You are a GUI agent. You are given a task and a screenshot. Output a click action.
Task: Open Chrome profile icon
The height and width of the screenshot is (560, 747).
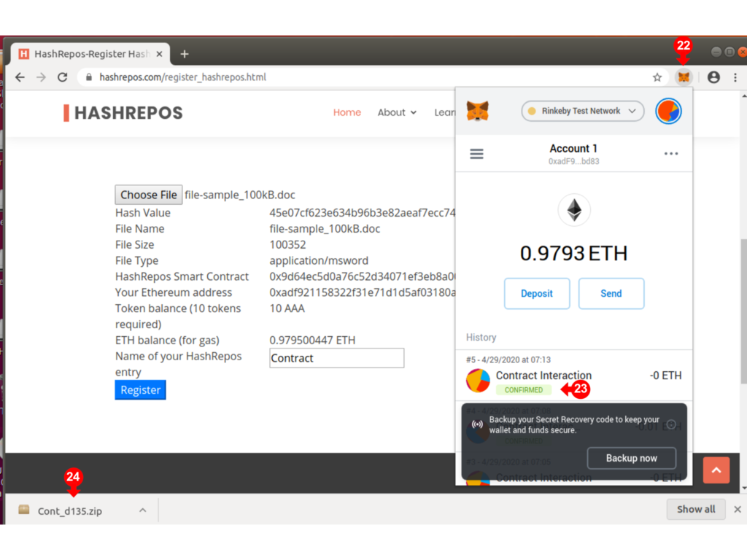pos(713,77)
